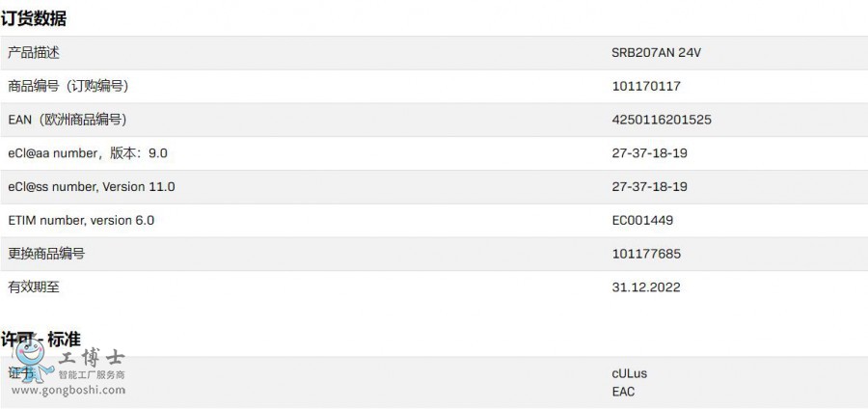The image size is (868, 409).
Task: Click the 27-37-18-19 value for 版本 9.0
Action: pyautogui.click(x=649, y=153)
